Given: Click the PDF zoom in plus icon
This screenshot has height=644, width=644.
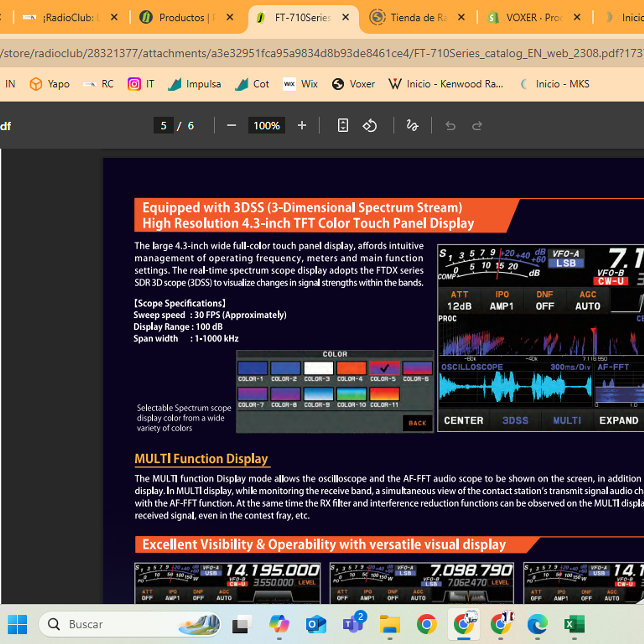Looking at the screenshot, I should 302,126.
